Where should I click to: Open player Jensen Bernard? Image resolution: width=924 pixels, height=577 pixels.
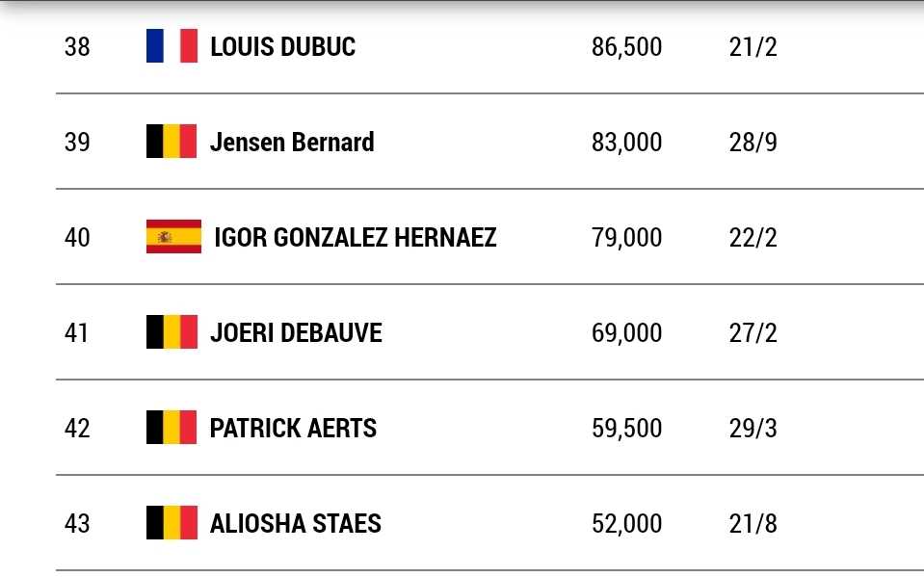(x=292, y=142)
